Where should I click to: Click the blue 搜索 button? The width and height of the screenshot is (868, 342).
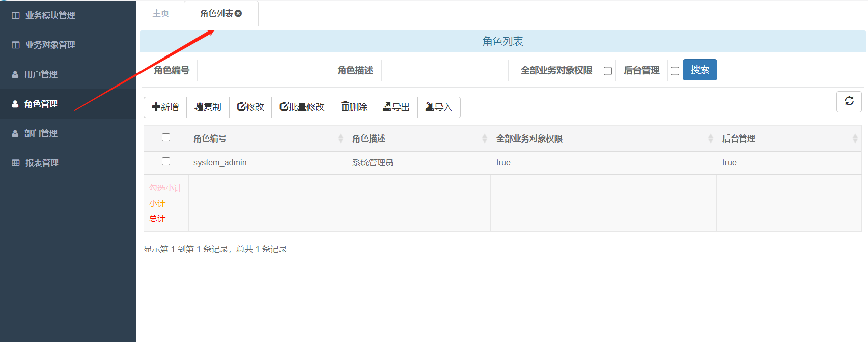700,70
